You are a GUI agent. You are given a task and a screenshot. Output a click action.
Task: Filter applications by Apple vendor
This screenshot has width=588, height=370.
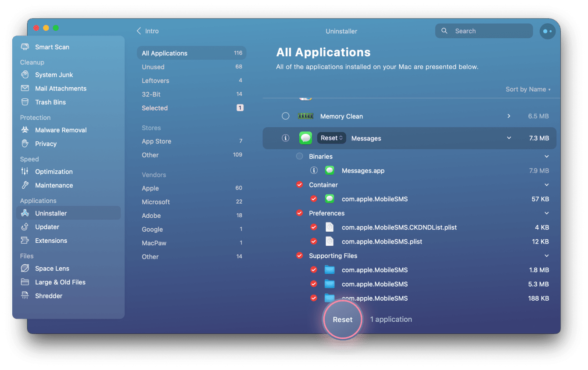click(x=150, y=188)
